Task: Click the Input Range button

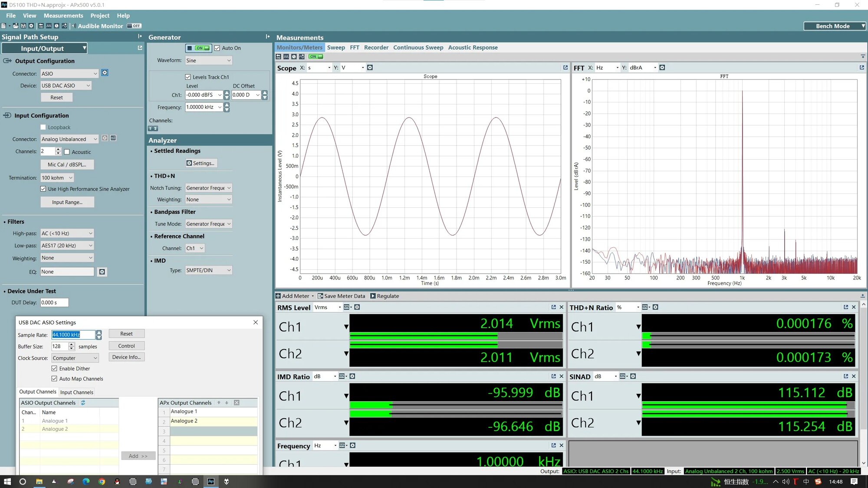Action: point(67,202)
